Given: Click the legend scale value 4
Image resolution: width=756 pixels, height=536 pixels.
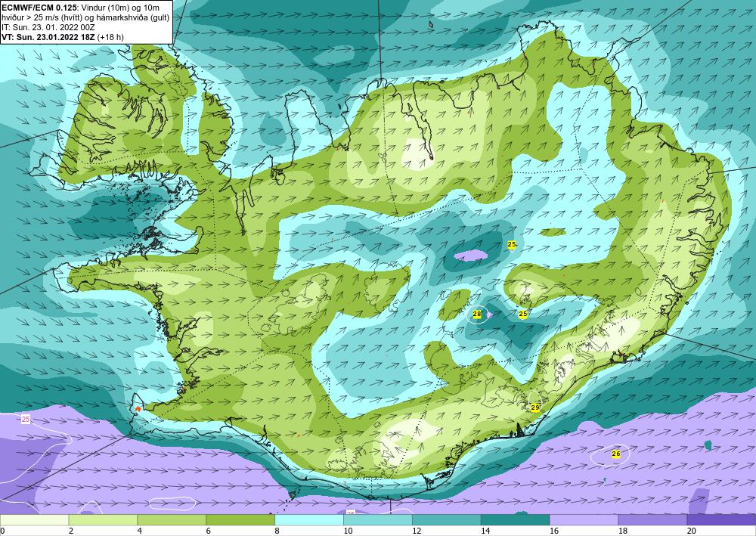Looking at the screenshot, I should pyautogui.click(x=140, y=531).
